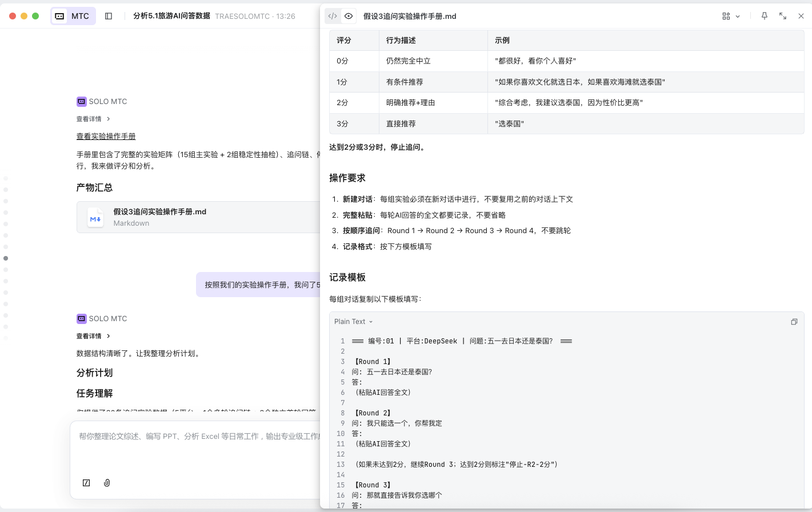Click the slash command icon in input box
This screenshot has height=512, width=812.
(86, 483)
